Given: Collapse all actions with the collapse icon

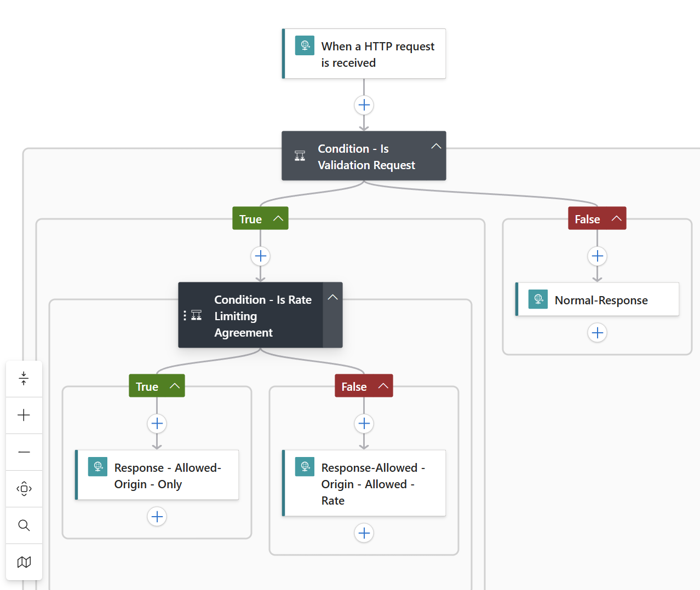Looking at the screenshot, I should pos(24,378).
